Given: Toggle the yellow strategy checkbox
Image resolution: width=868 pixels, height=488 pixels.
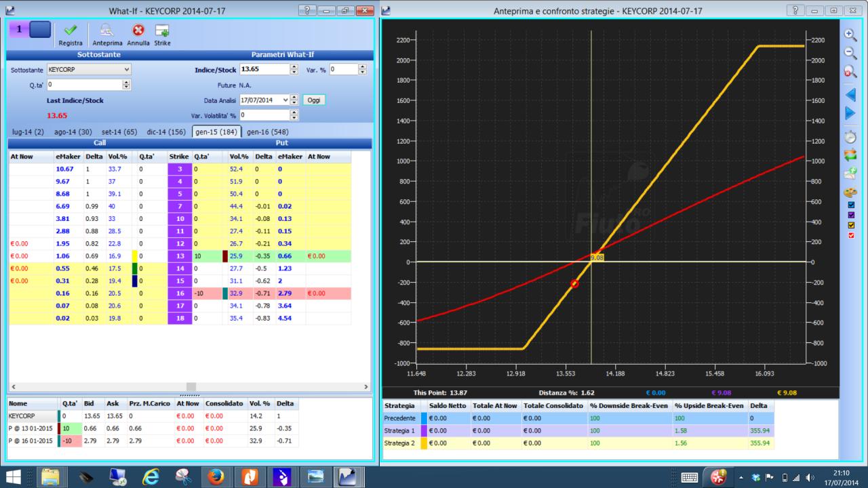Looking at the screenshot, I should pos(850,225).
